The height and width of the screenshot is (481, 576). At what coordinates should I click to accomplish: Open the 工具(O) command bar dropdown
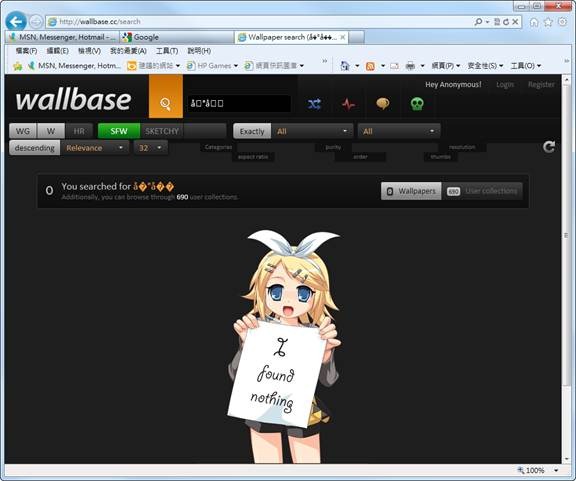(526, 66)
